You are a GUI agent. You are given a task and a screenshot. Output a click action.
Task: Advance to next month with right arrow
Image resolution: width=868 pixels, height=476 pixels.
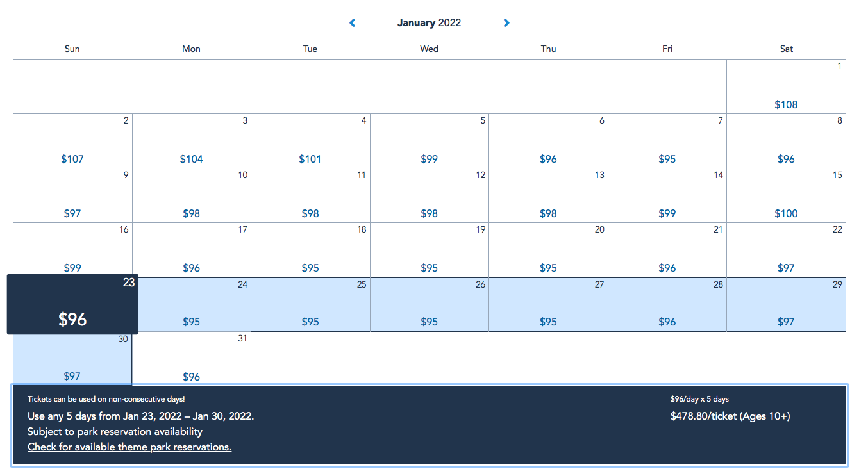pos(506,23)
